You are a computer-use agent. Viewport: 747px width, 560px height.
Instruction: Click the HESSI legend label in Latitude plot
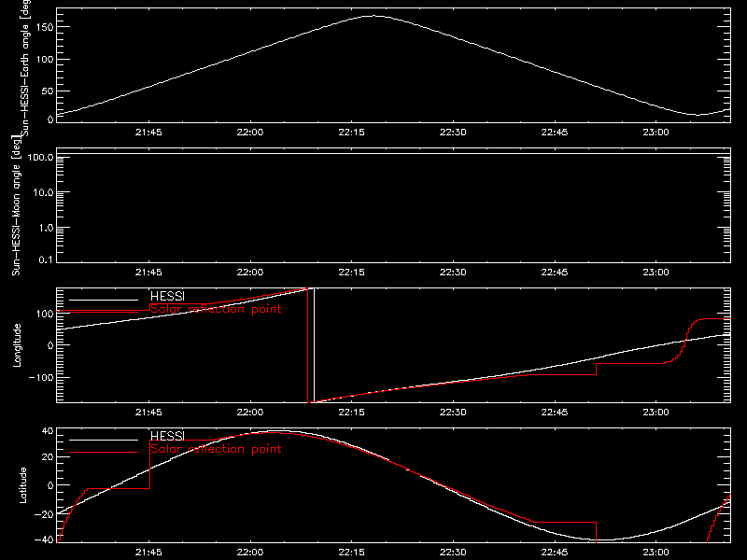click(x=167, y=436)
